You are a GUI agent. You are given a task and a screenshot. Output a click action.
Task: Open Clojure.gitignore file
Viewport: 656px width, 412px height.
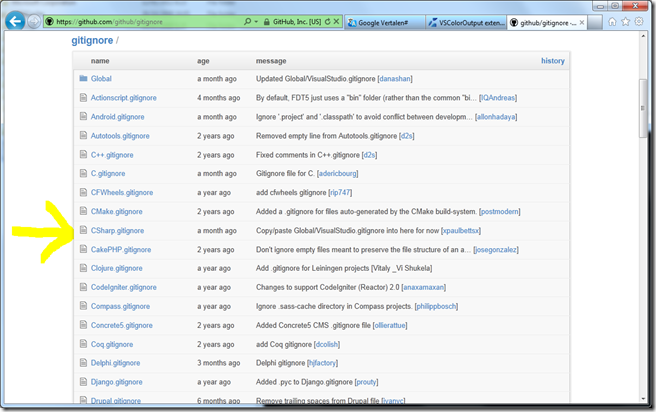click(117, 268)
